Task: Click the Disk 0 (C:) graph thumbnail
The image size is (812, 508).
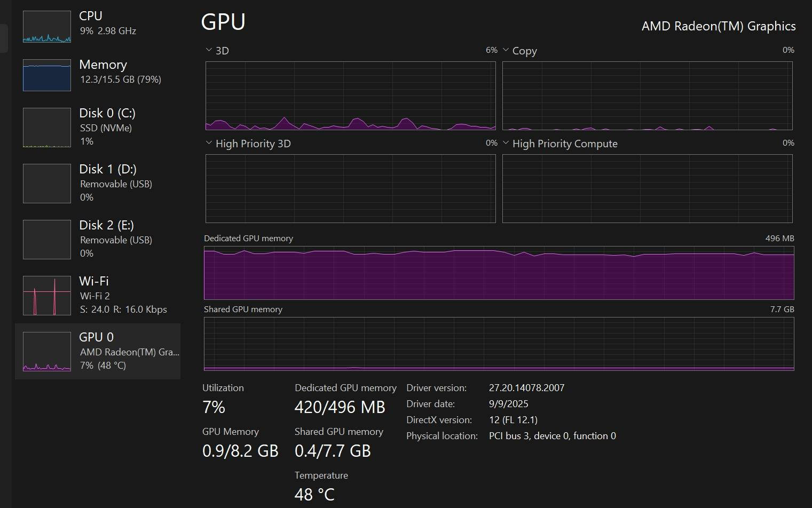Action: (47, 128)
